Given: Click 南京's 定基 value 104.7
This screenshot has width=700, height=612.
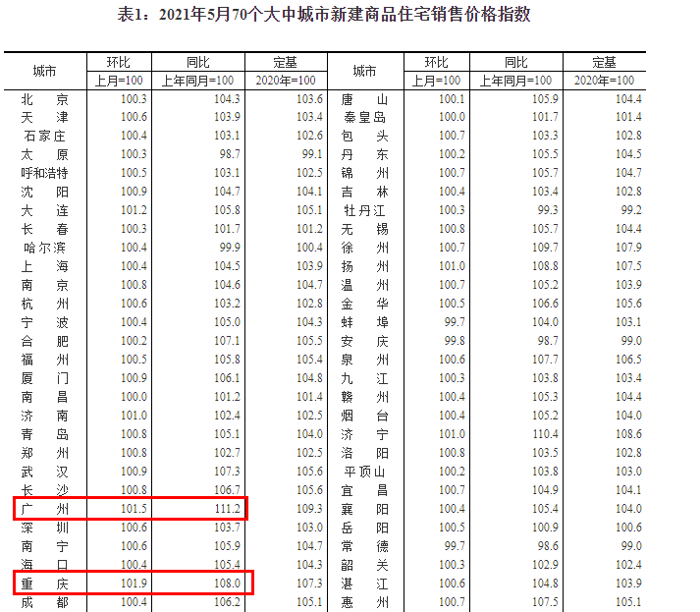Looking at the screenshot, I should (x=309, y=285).
